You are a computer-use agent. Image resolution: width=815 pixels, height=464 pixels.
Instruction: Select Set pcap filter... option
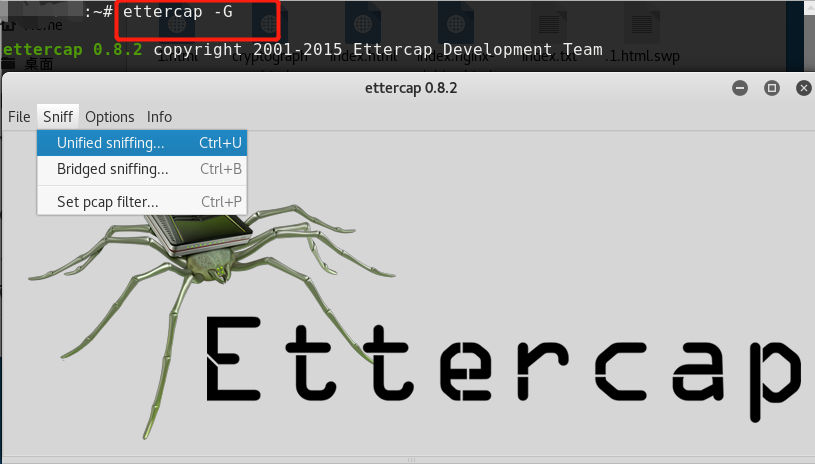coord(142,202)
